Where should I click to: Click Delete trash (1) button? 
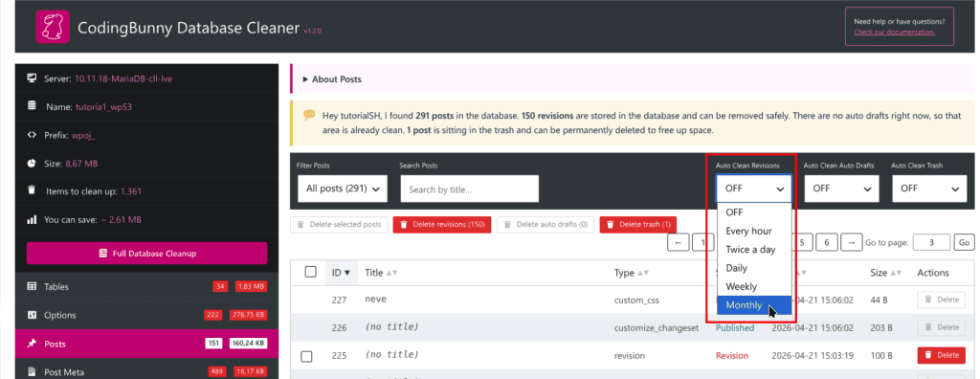pyautogui.click(x=637, y=225)
